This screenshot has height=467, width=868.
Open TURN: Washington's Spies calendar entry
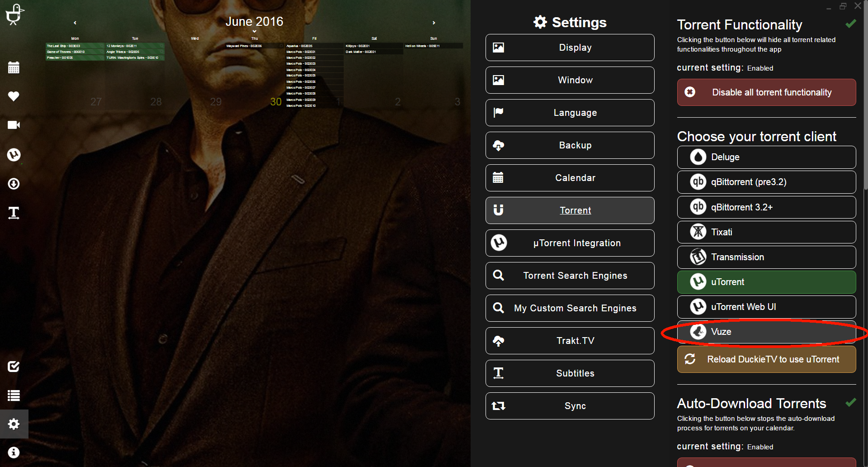pos(135,57)
